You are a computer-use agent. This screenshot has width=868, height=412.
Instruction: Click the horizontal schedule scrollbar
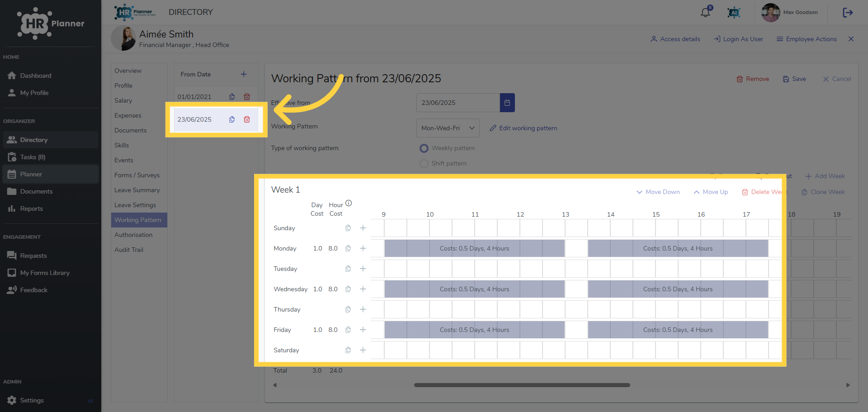pos(522,385)
